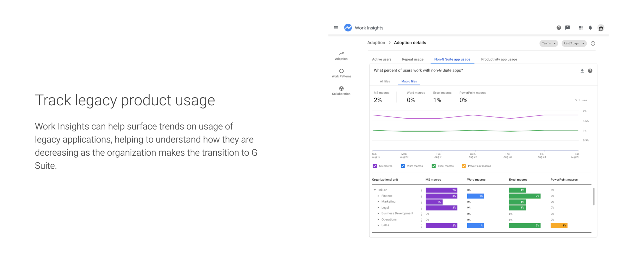644x260 pixels.
Task: Uncheck the Word macros legend checkbox
Action: point(403,166)
